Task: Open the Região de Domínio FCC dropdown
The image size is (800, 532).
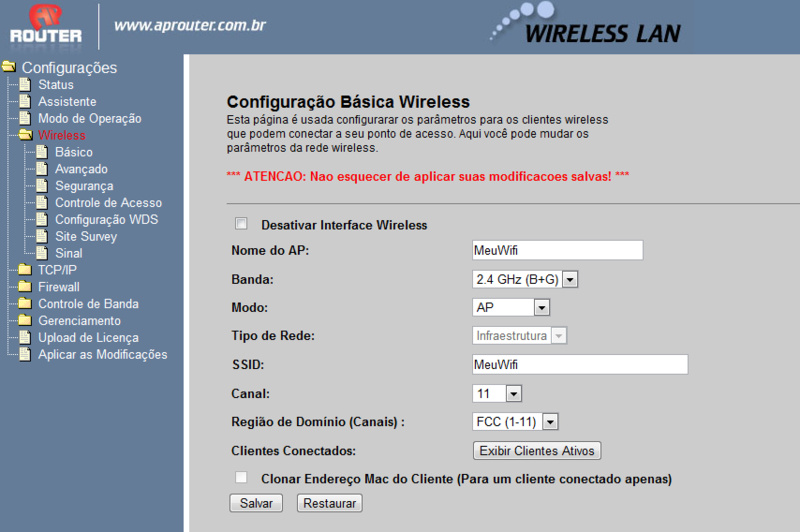Action: tap(515, 422)
